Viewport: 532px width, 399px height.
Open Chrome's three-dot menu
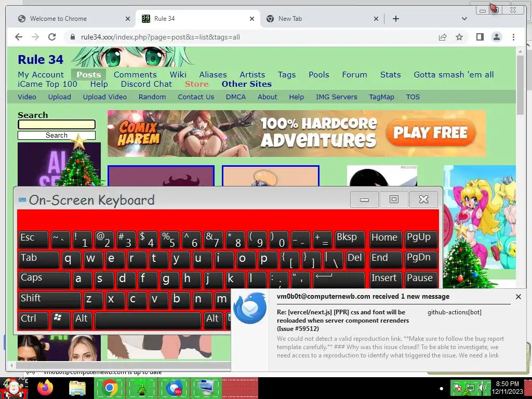click(x=513, y=37)
